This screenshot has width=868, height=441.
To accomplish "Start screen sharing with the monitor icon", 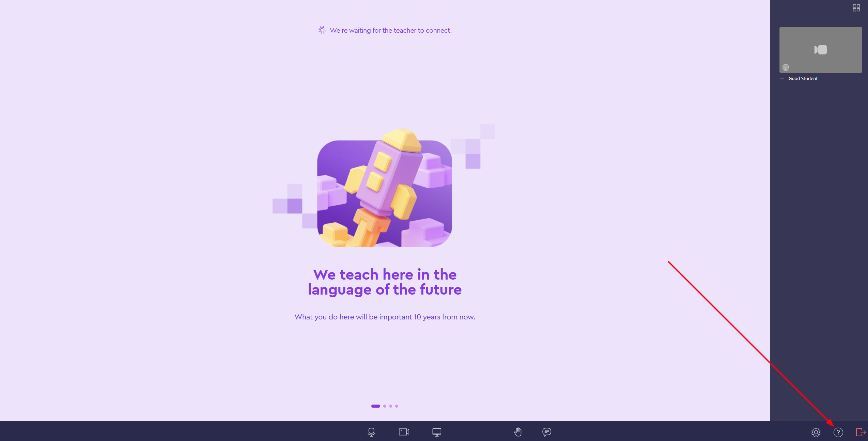I will point(437,432).
